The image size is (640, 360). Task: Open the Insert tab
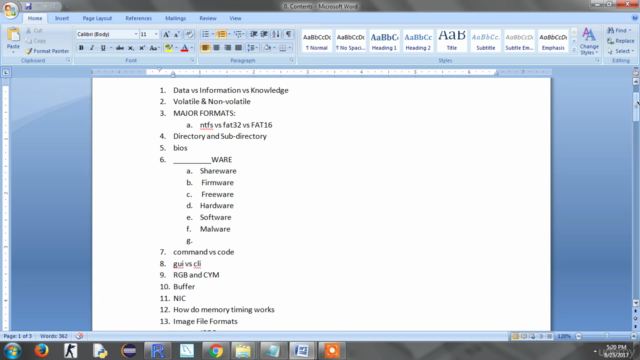point(62,18)
